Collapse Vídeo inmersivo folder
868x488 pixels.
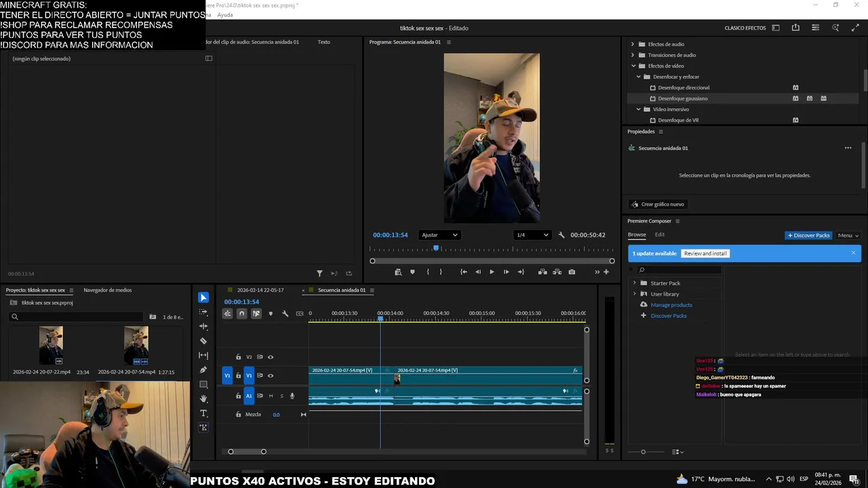(638, 109)
